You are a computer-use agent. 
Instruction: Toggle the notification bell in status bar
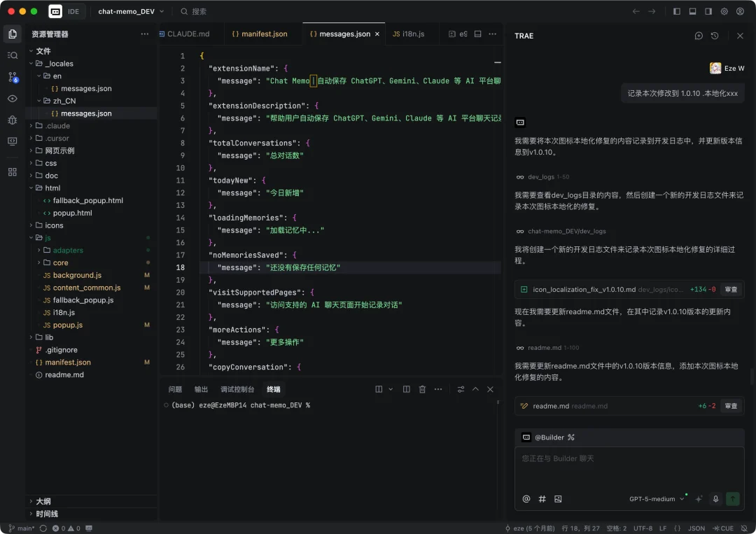pos(743,528)
